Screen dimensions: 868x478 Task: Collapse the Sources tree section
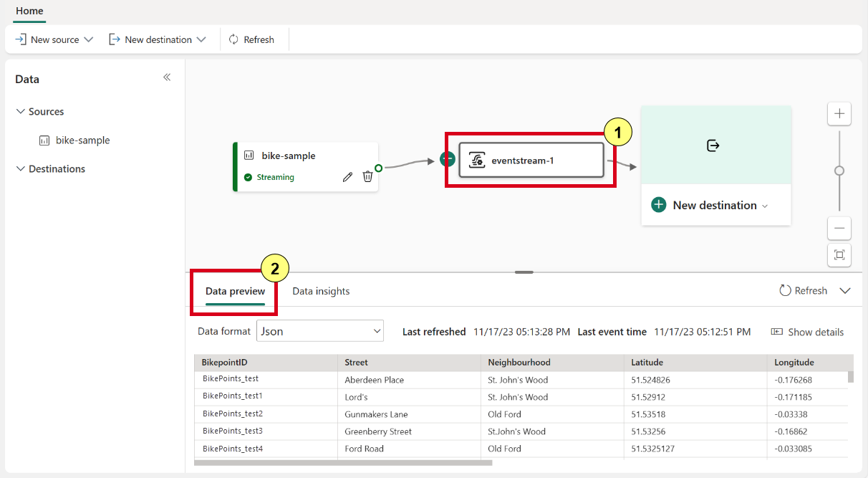click(x=21, y=112)
